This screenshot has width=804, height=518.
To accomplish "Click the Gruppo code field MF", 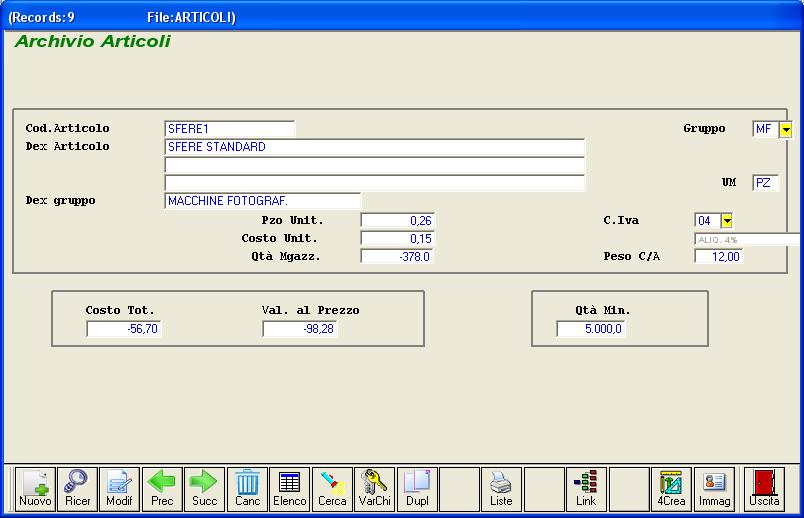I will tap(766, 129).
